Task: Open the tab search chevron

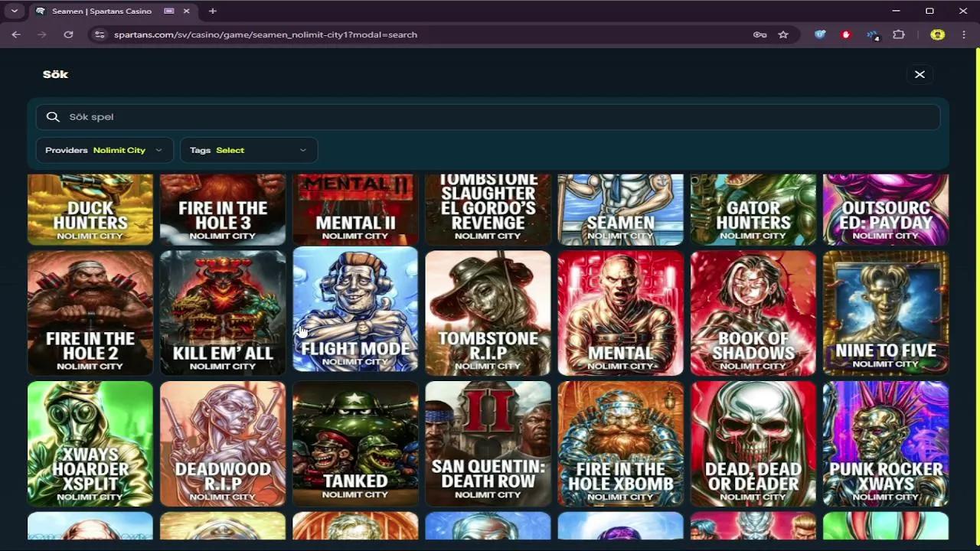Action: tap(15, 11)
